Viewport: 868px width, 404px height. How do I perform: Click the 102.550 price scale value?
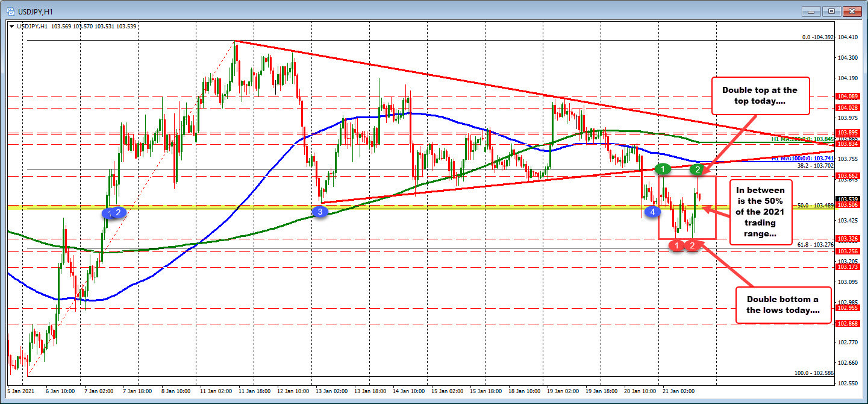[848, 383]
